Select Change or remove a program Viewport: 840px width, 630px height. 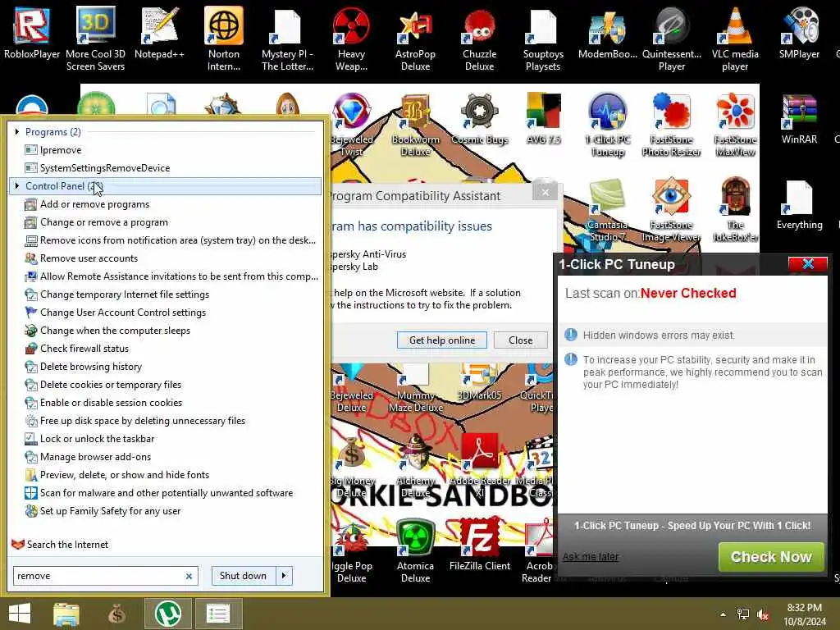pos(103,222)
